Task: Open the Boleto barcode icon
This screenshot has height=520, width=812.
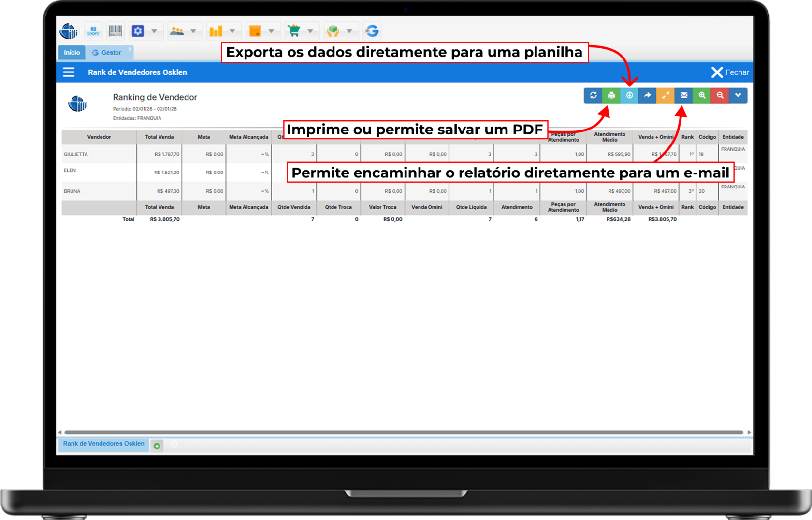Action: click(115, 31)
